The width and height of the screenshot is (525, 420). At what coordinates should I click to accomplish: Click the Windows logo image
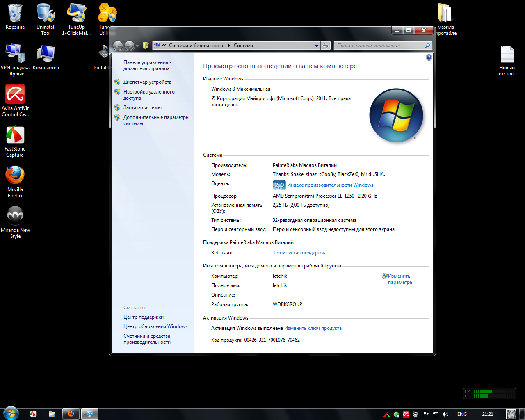(396, 115)
